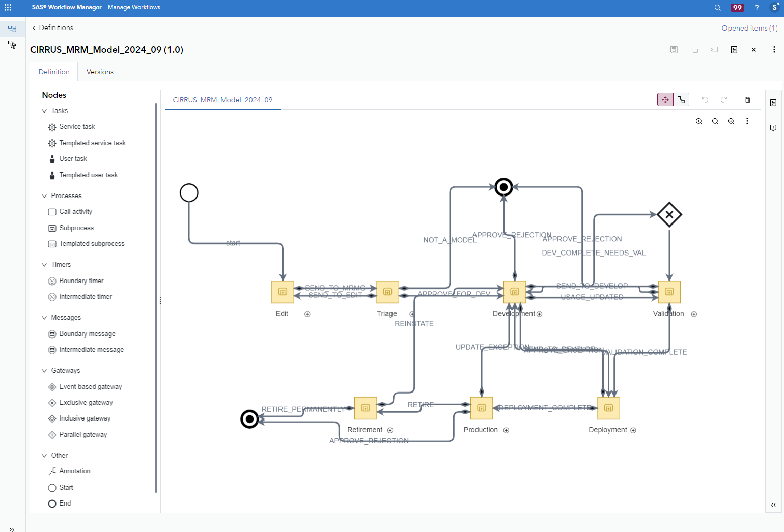
Task: Open Opened items (1)
Action: pyautogui.click(x=749, y=28)
